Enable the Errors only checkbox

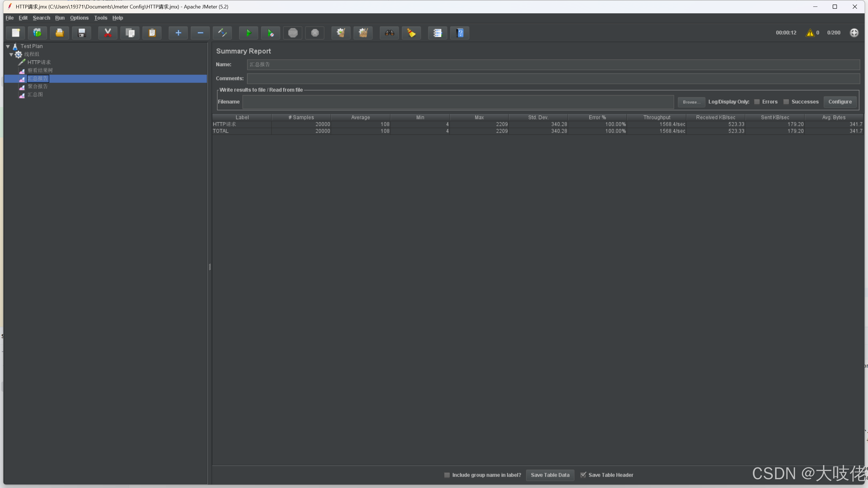click(x=757, y=102)
